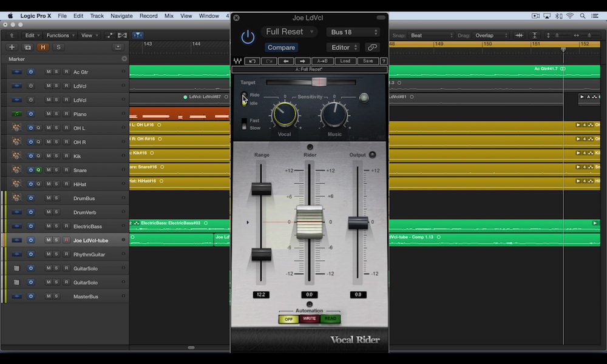Open the File menu
Screen dimensions: 607x364
62,16
